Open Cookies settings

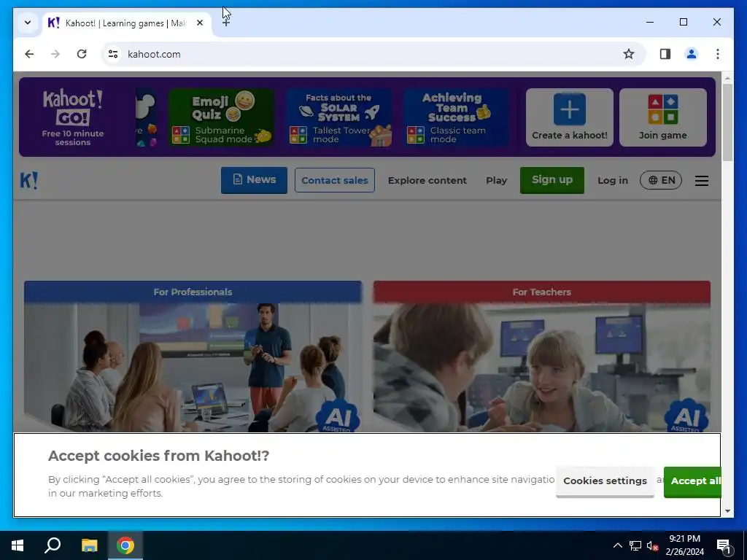[605, 481]
